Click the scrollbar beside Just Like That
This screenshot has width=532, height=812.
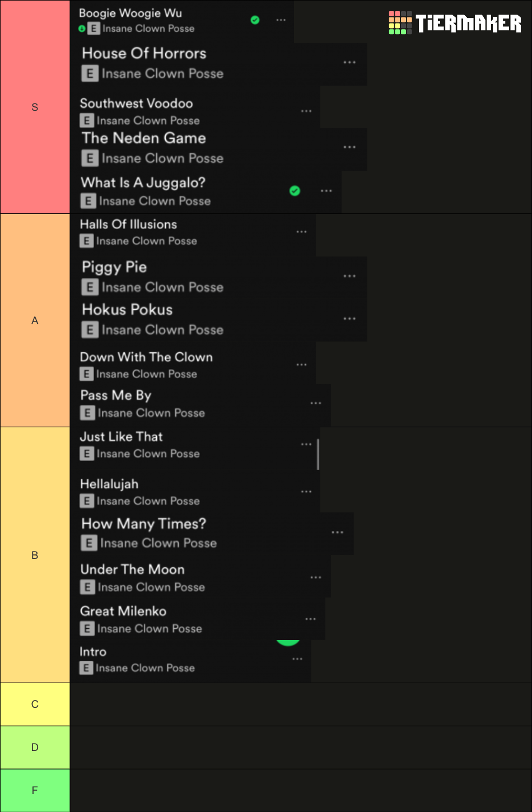pos(318,454)
